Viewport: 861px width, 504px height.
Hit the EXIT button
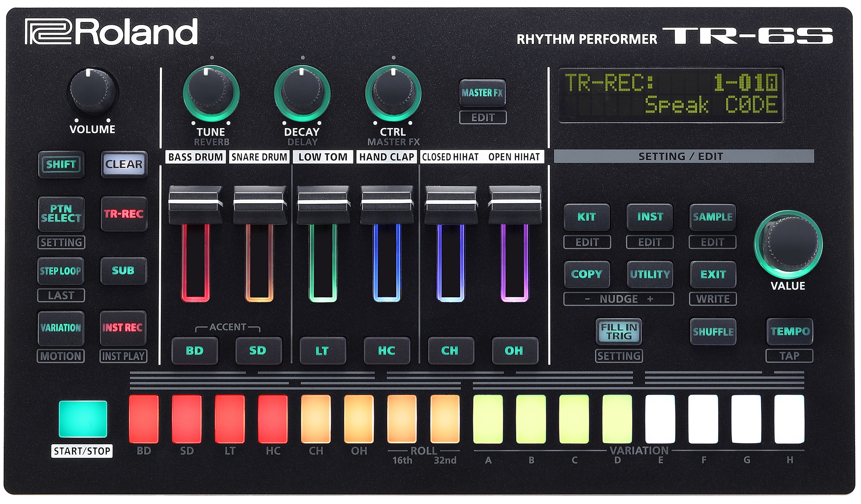pos(713,275)
